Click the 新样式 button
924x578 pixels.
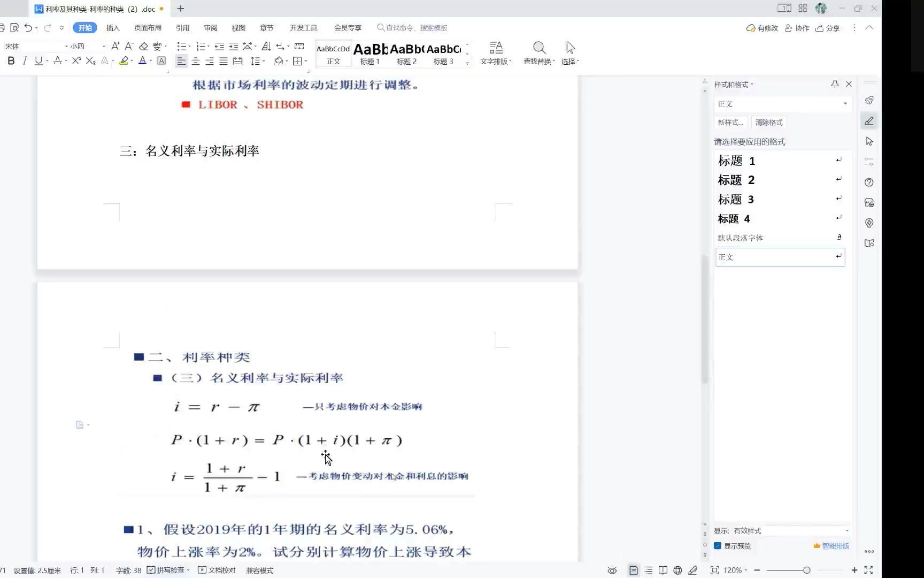click(x=730, y=123)
